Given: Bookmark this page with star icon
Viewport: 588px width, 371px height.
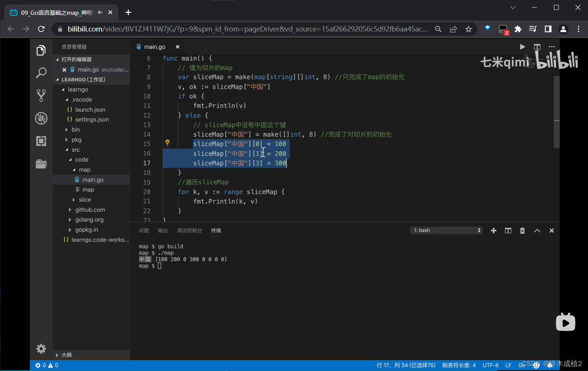Looking at the screenshot, I should coord(469,29).
